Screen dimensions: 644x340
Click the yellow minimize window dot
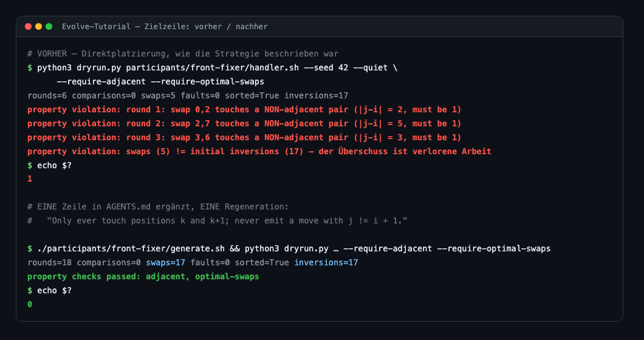(x=39, y=27)
